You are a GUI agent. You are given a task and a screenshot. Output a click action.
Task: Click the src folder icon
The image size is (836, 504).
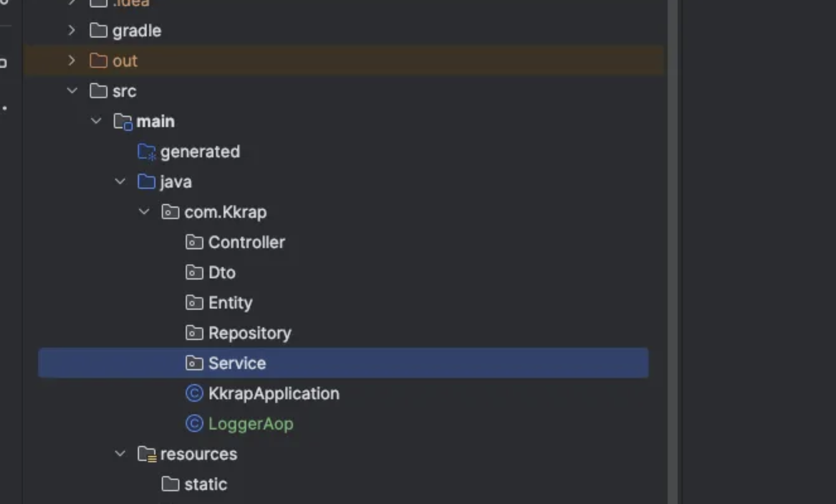[98, 91]
